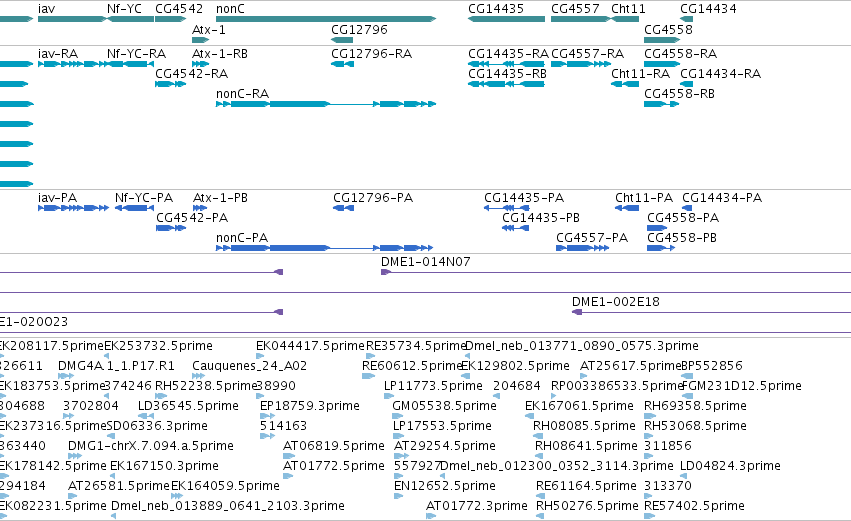Select the DME1-002E18 clone label
The width and height of the screenshot is (851, 521).
click(616, 302)
